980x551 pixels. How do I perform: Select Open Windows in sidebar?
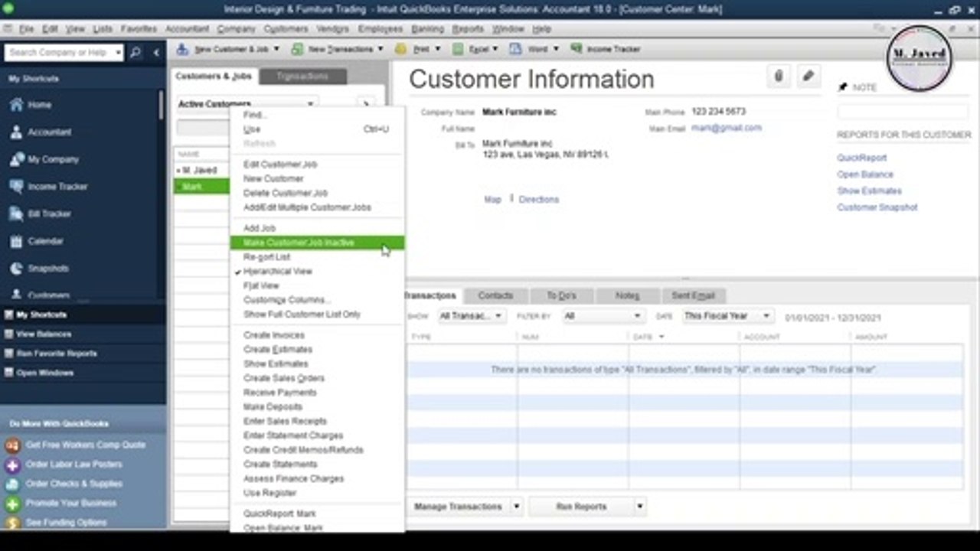[44, 373]
